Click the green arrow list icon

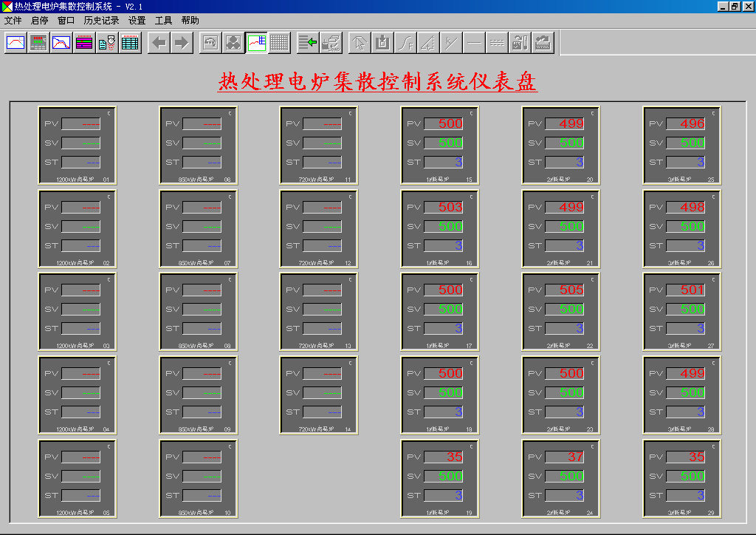pos(308,43)
